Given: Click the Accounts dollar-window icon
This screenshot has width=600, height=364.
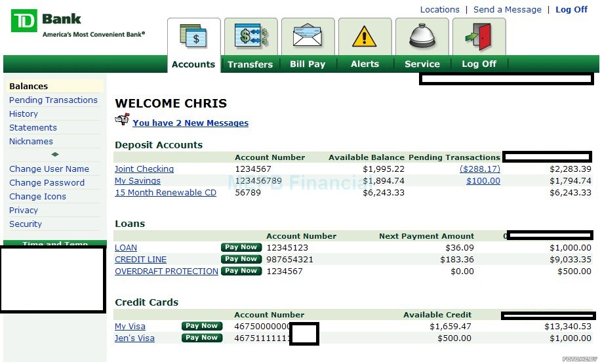Looking at the screenshot, I should coord(193,36).
